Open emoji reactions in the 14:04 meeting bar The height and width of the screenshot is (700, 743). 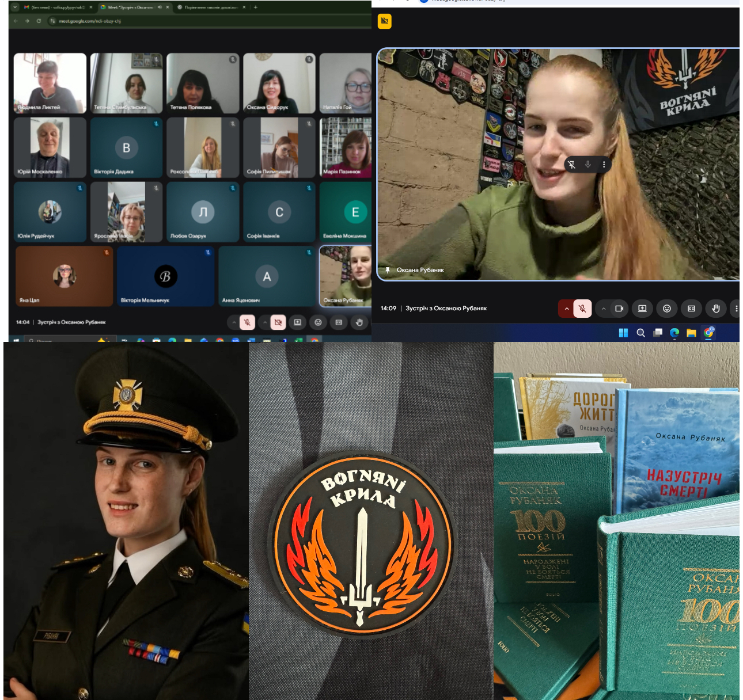[318, 322]
